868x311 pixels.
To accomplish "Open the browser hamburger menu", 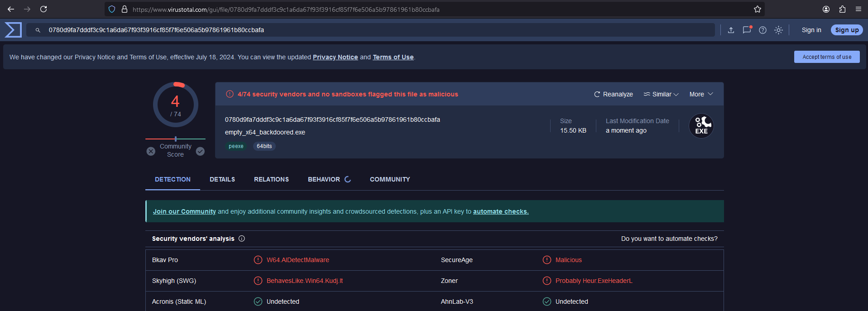I will tap(858, 9).
